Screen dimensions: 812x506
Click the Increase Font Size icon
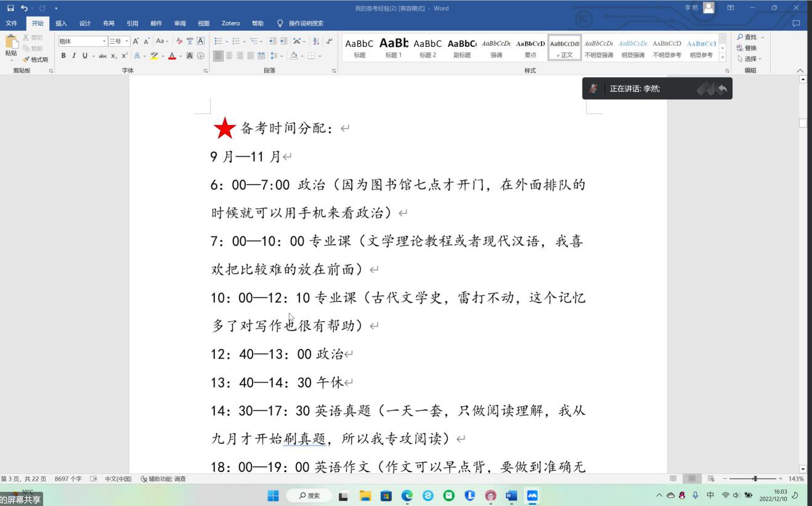(x=136, y=41)
